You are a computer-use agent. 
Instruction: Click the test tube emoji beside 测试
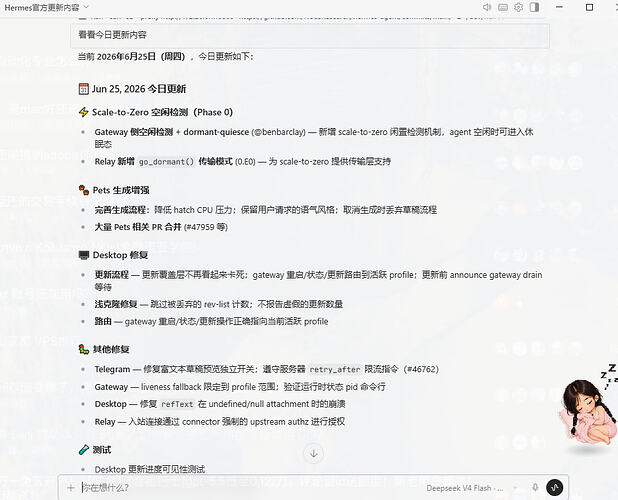[x=84, y=450]
